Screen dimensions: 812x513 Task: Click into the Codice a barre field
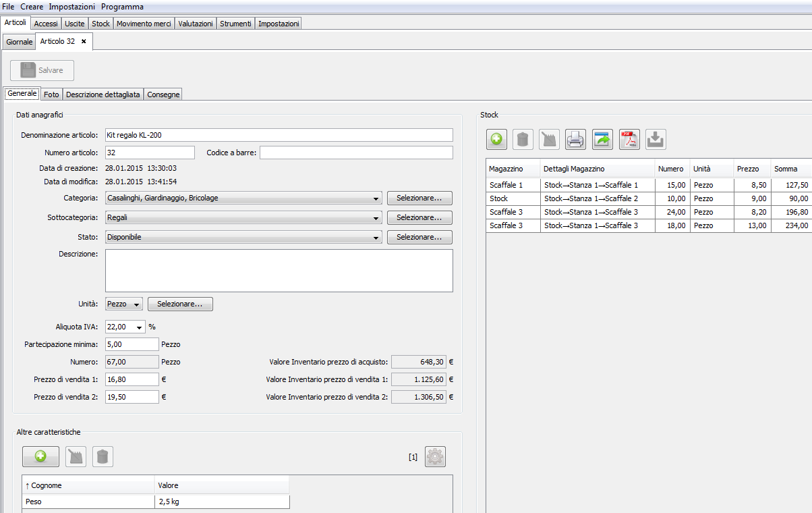coord(356,153)
